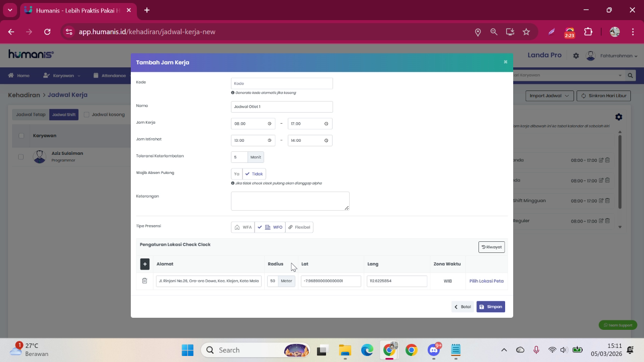Show hidden system tray icons
The height and width of the screenshot is (362, 644).
504,350
